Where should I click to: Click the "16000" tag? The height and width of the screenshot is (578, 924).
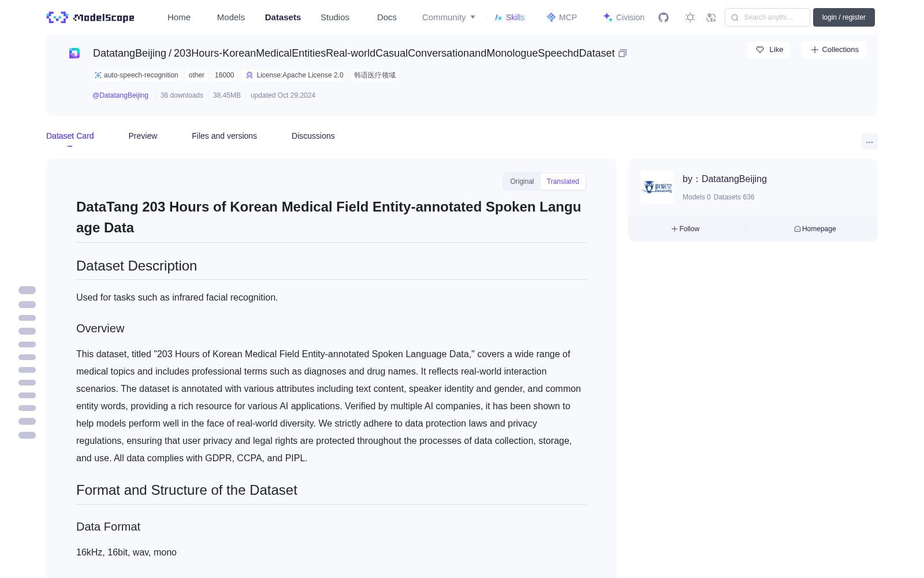pos(225,75)
